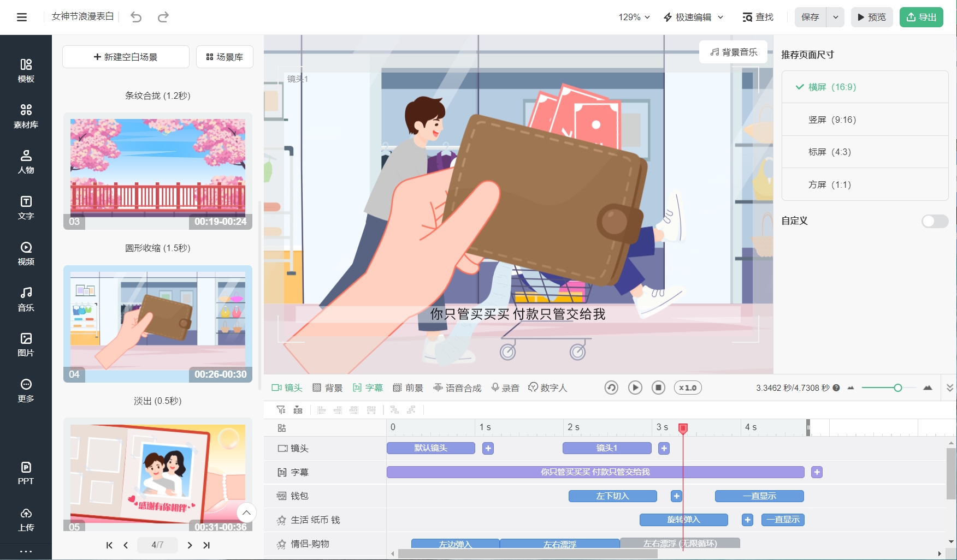Open the 129% zoom dropdown
The height and width of the screenshot is (560, 957).
(x=634, y=17)
